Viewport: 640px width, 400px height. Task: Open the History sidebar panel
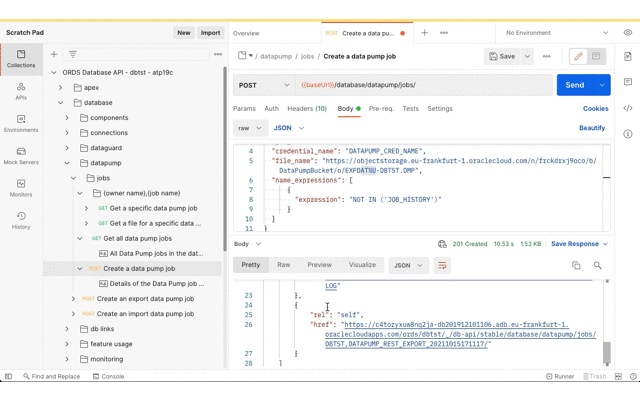click(21, 221)
